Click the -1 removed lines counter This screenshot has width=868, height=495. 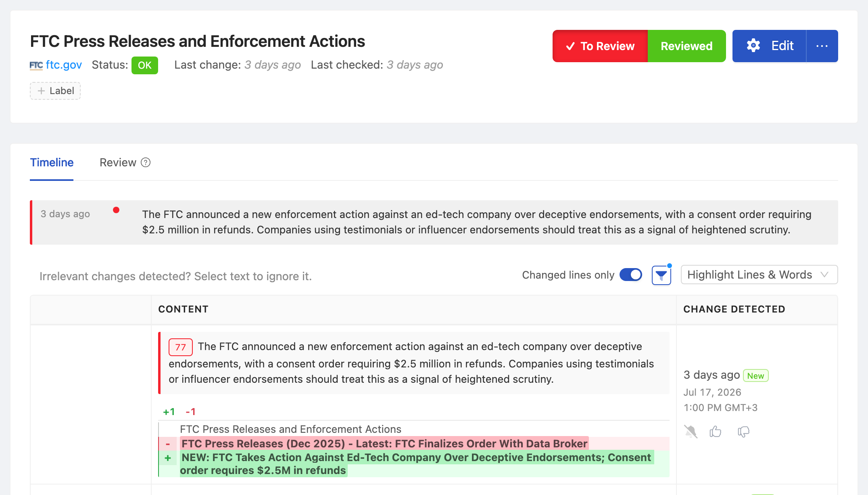click(191, 412)
